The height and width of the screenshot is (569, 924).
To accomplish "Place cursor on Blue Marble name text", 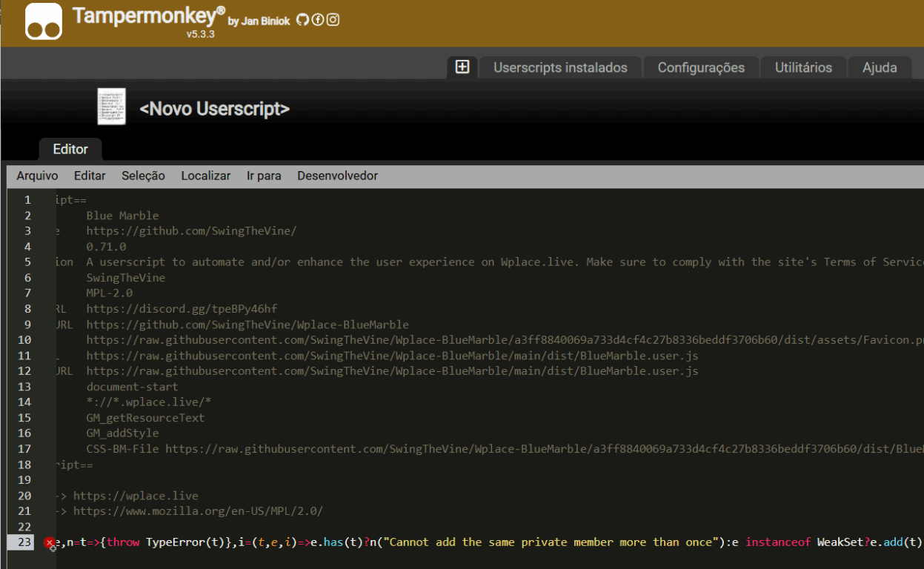I will click(x=122, y=216).
